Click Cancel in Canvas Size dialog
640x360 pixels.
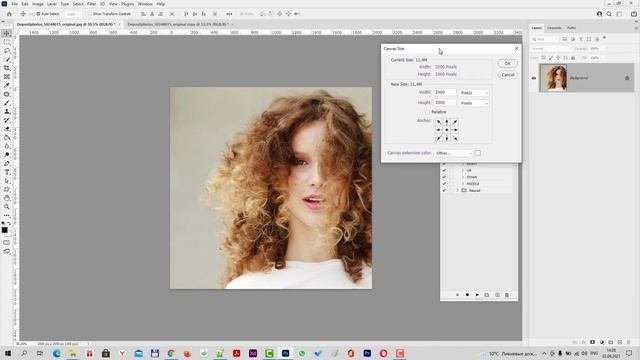pos(508,75)
